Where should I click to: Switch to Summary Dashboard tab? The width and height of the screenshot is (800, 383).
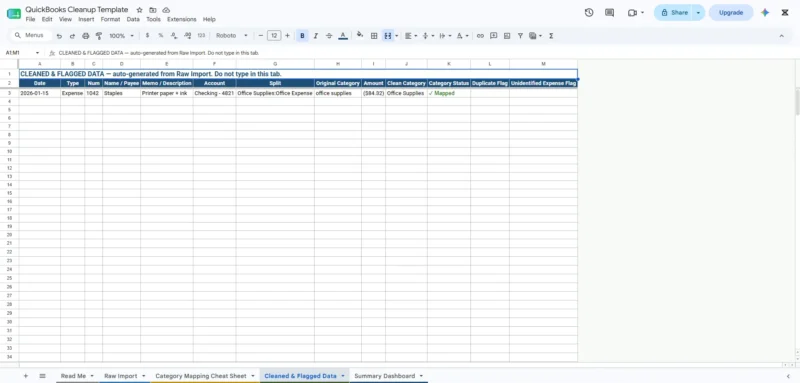click(x=385, y=376)
